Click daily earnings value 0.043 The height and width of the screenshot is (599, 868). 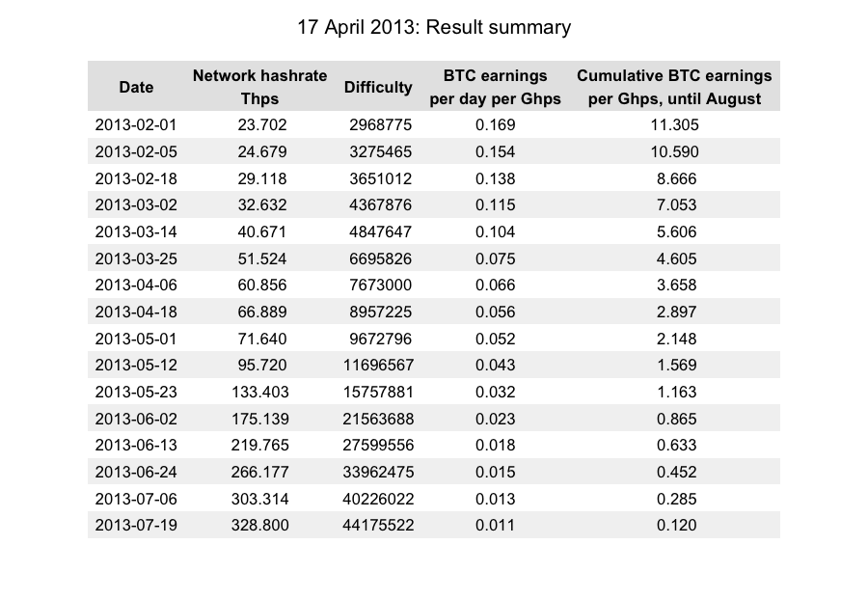tap(495, 365)
